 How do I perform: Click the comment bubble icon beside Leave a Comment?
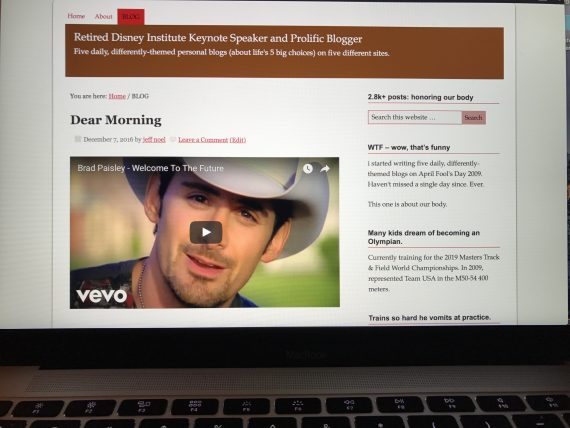coord(173,139)
